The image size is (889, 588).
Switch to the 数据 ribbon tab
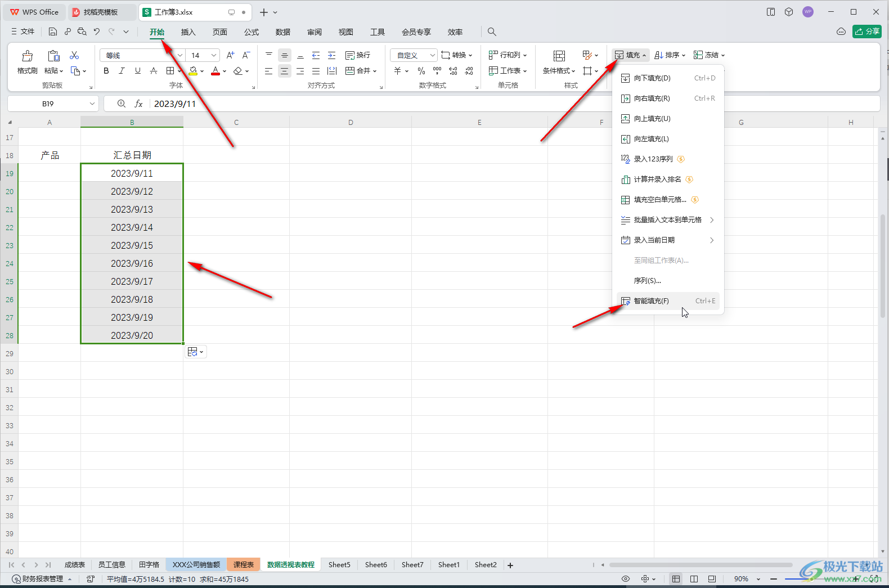(x=283, y=32)
